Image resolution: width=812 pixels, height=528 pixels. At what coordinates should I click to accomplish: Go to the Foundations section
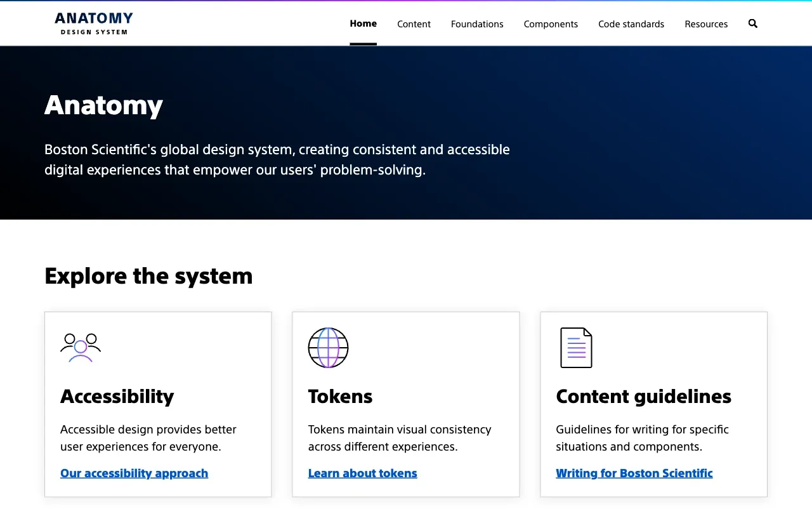tap(477, 24)
